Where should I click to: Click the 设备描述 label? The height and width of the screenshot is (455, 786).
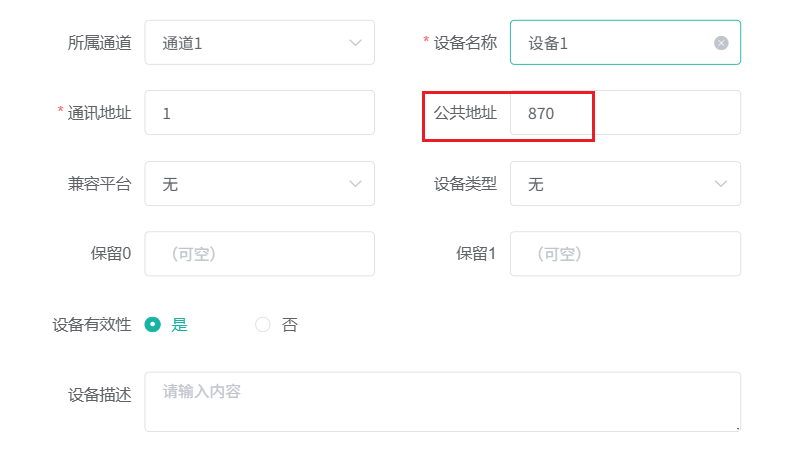coord(100,394)
